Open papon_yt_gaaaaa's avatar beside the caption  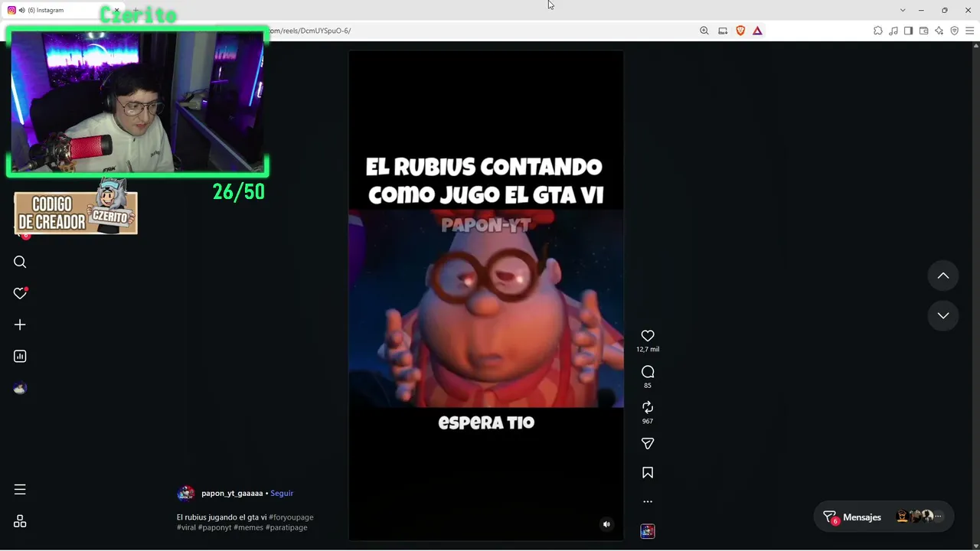pos(185,494)
